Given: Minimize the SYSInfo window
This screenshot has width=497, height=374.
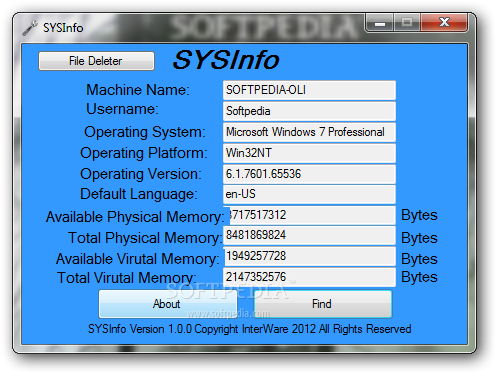Looking at the screenshot, I should [380, 23].
